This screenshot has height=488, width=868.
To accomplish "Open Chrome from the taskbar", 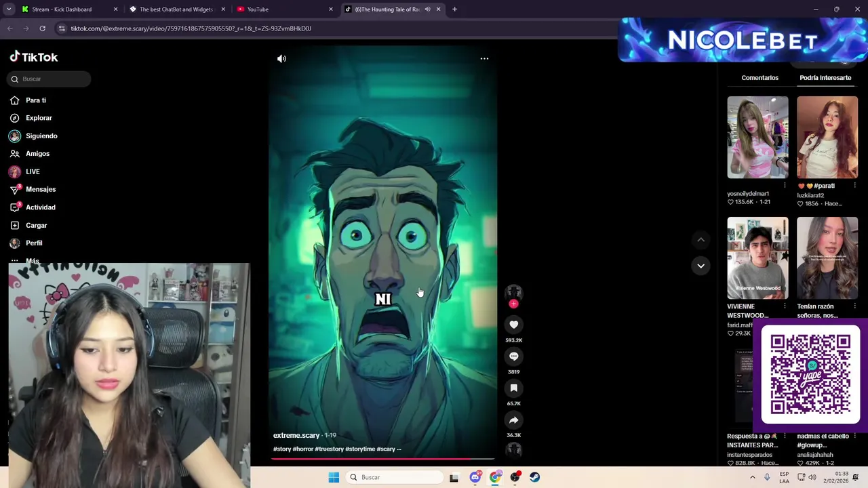I will point(495,477).
